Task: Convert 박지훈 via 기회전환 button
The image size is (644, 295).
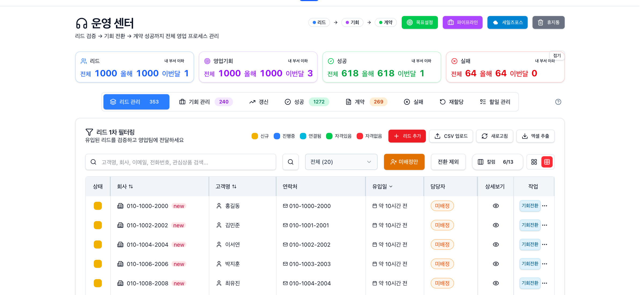Action: click(530, 264)
